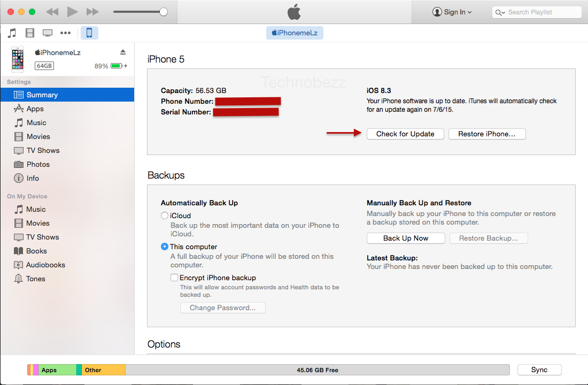Open Movies under Settings sidebar
Viewport: 588px width, 385px height.
coord(67,136)
